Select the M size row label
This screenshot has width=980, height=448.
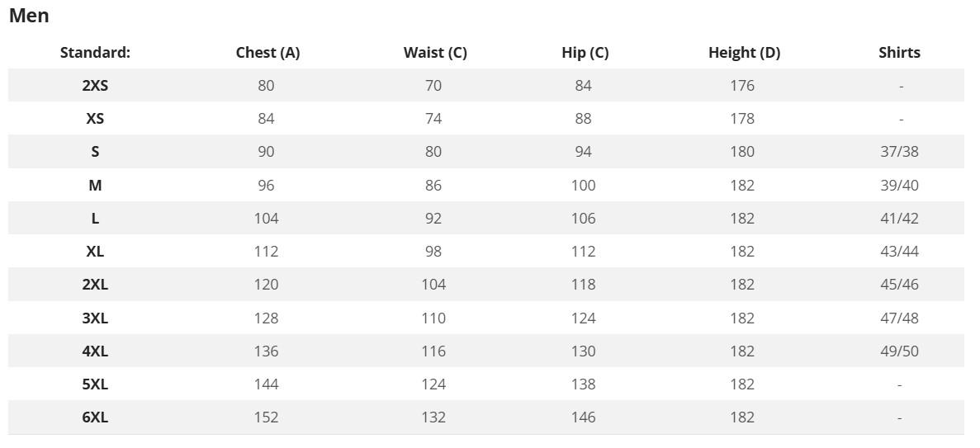[95, 185]
